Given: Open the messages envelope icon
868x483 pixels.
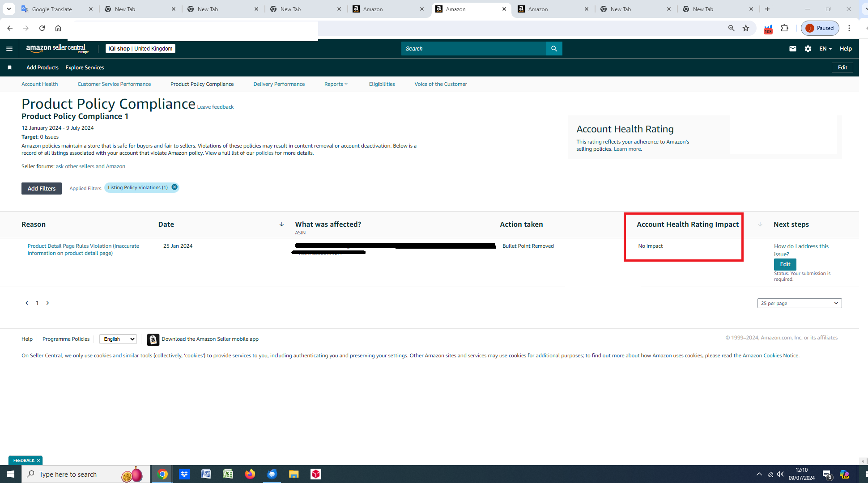Looking at the screenshot, I should pyautogui.click(x=792, y=49).
